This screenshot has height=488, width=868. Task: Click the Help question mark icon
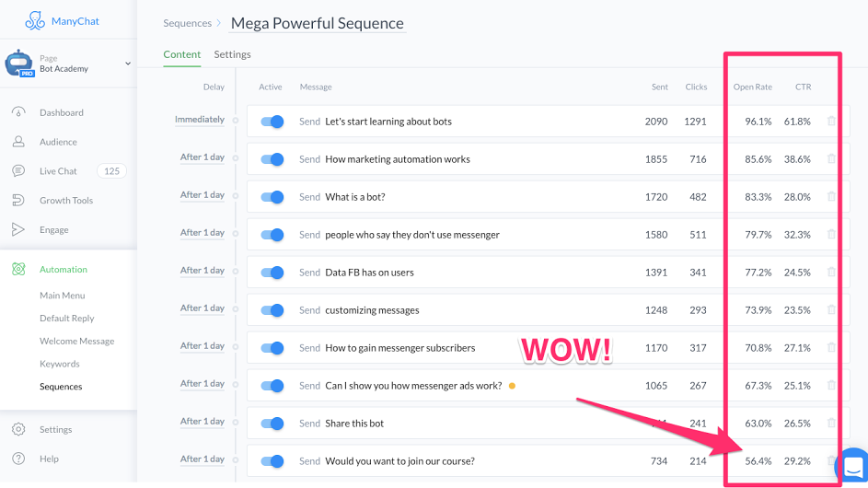click(18, 459)
